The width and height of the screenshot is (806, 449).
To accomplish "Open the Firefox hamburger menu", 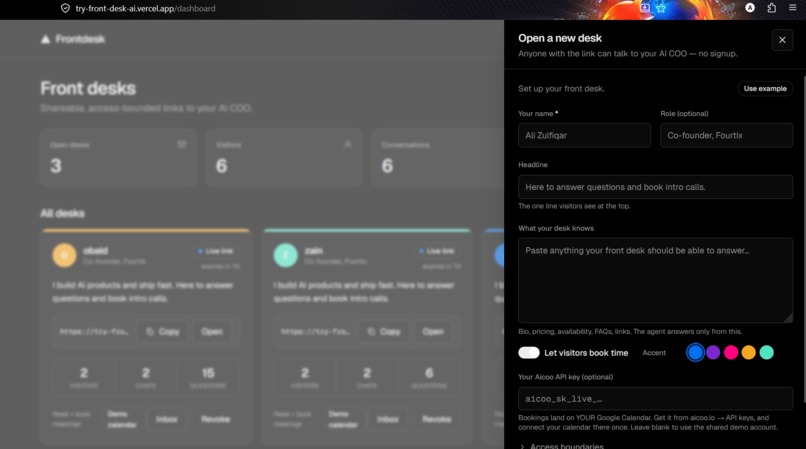I will (x=793, y=8).
